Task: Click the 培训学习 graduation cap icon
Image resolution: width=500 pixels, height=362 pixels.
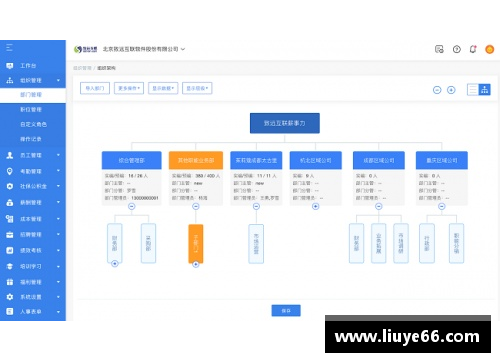Action: point(10,266)
